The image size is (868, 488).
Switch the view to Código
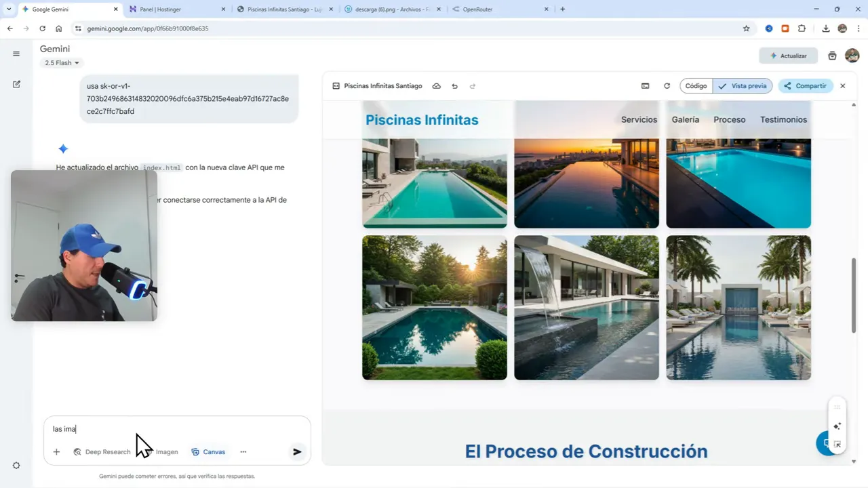pyautogui.click(x=696, y=86)
